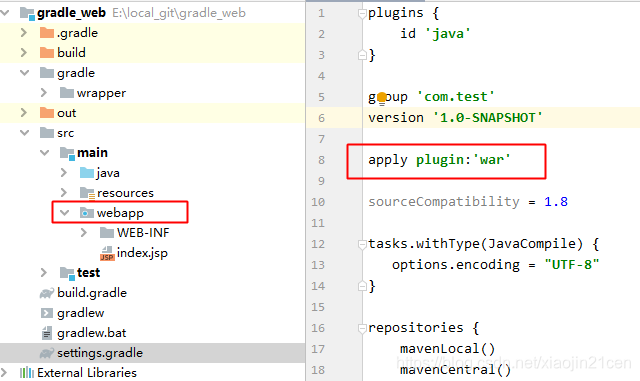Click the resources folder icon
Image resolution: width=640 pixels, height=381 pixels.
point(87,193)
